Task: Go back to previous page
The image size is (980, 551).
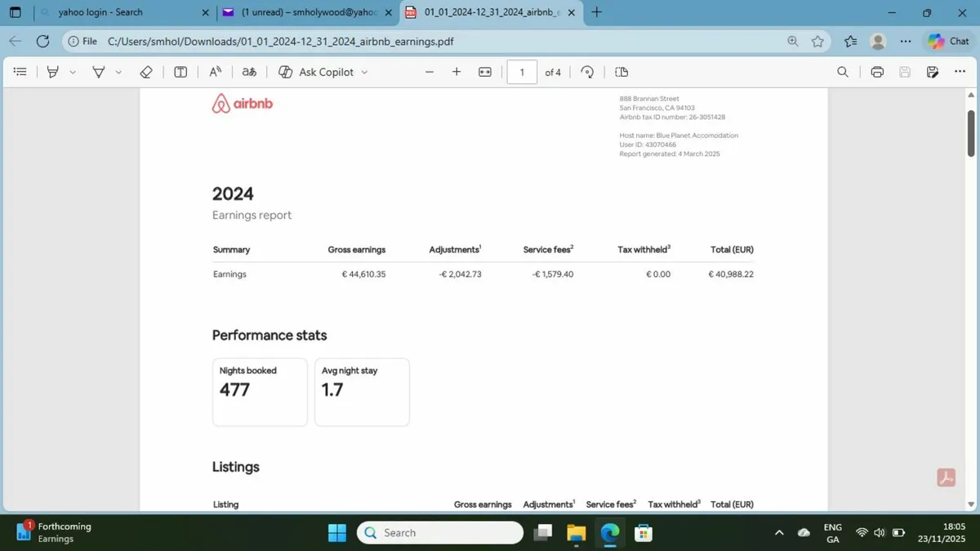Action: pyautogui.click(x=16, y=41)
